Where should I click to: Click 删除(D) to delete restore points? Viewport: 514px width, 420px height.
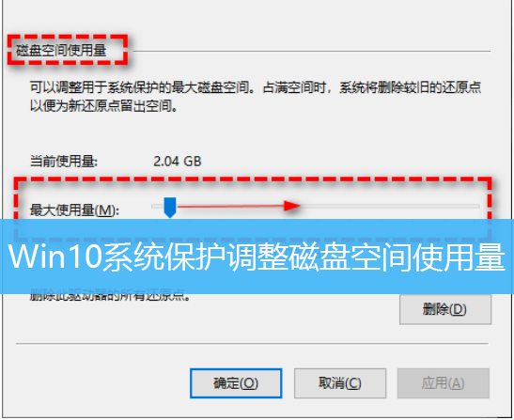[x=445, y=309]
